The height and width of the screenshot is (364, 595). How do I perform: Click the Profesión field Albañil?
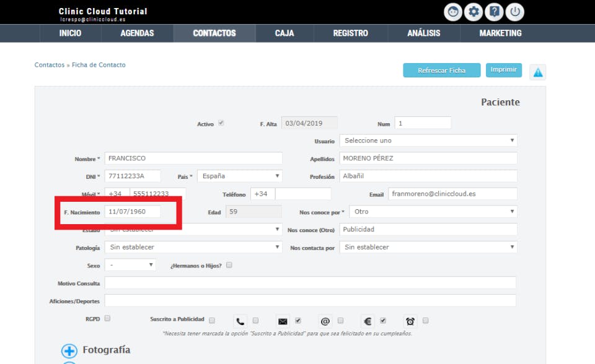[x=428, y=176]
